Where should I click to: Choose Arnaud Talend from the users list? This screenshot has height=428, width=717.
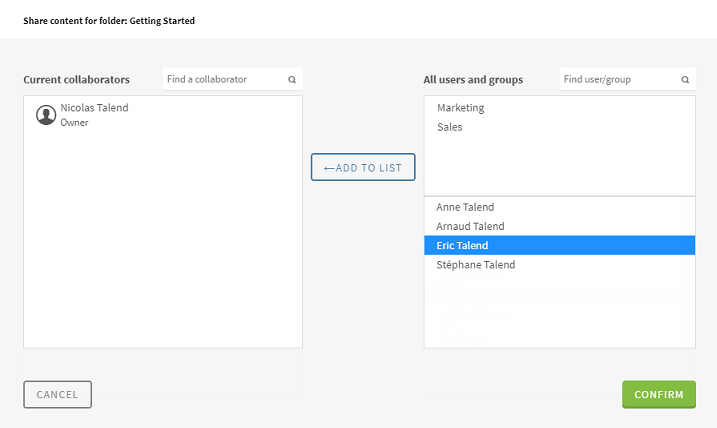click(470, 226)
